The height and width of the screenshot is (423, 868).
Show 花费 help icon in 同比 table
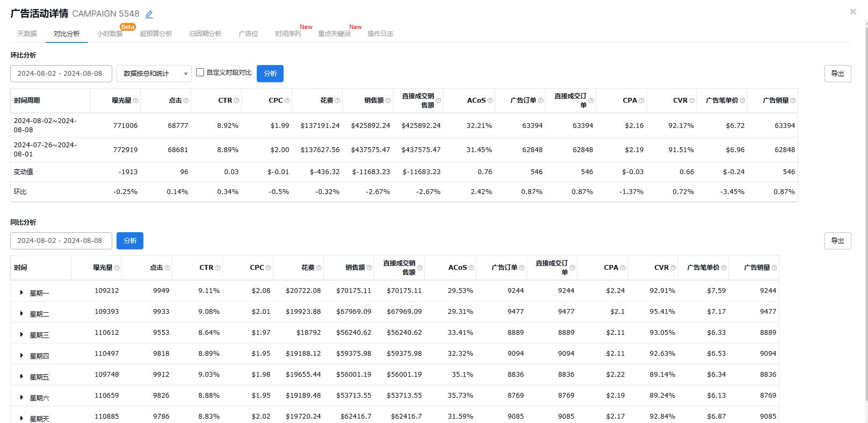(319, 268)
